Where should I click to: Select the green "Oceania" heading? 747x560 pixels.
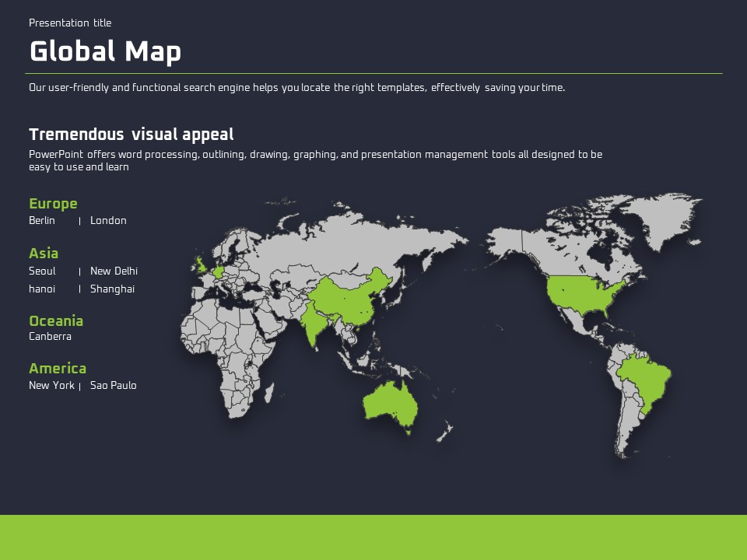coord(56,321)
